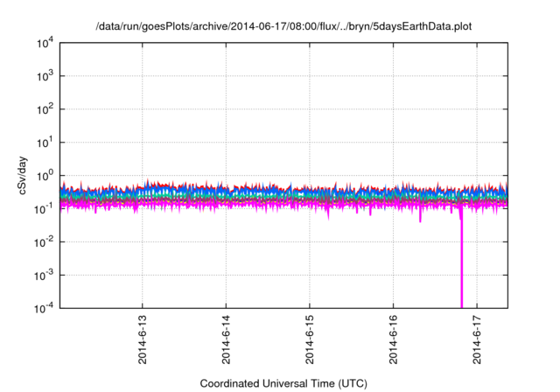This screenshot has height=392, width=560.
Task: Click the 10^-3 y-axis tick label
Action: click(44, 276)
